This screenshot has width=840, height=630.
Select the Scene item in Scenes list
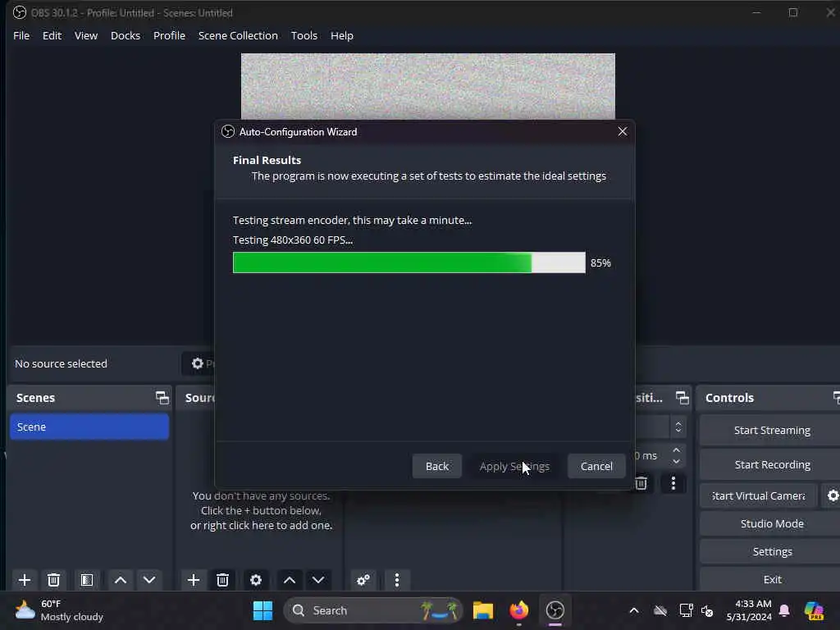click(x=89, y=427)
